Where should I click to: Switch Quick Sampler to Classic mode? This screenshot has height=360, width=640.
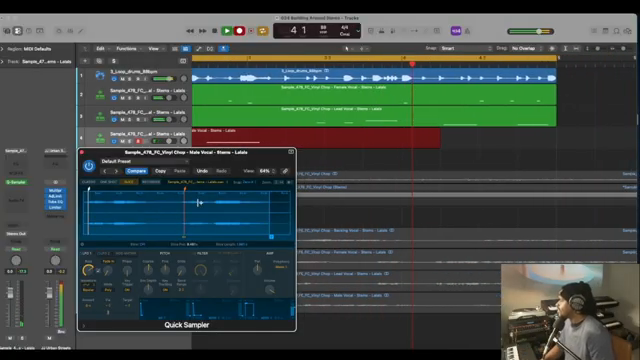[89, 182]
